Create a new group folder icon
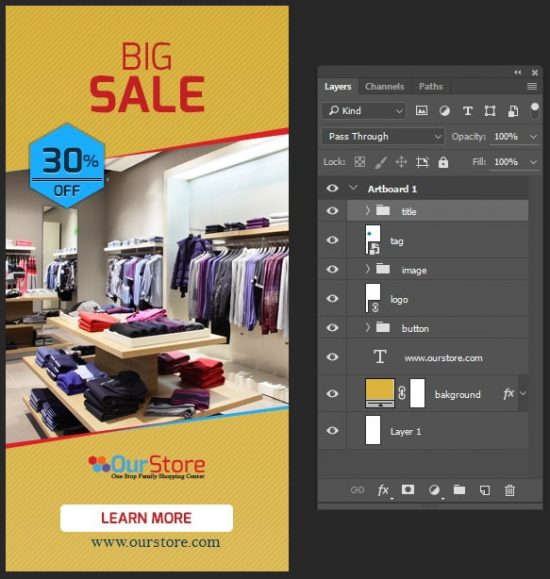550x579 pixels. click(459, 490)
